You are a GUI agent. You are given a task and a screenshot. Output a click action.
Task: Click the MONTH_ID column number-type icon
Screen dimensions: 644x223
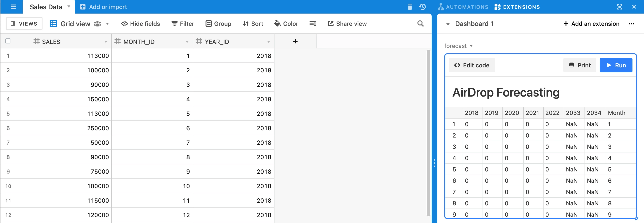[118, 41]
